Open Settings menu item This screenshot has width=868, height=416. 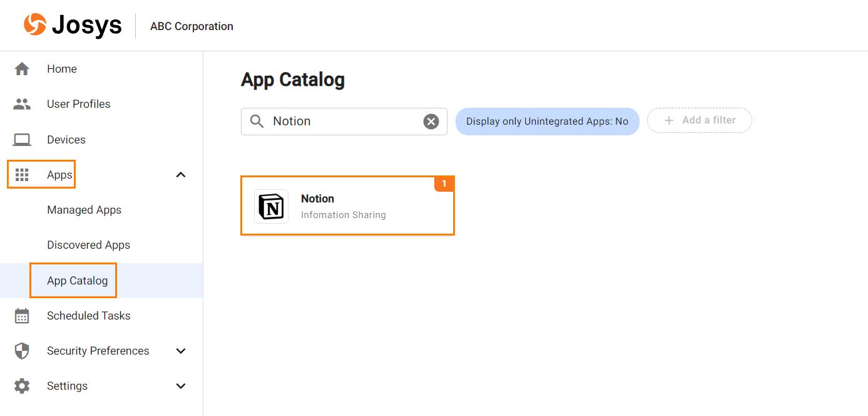click(x=67, y=386)
